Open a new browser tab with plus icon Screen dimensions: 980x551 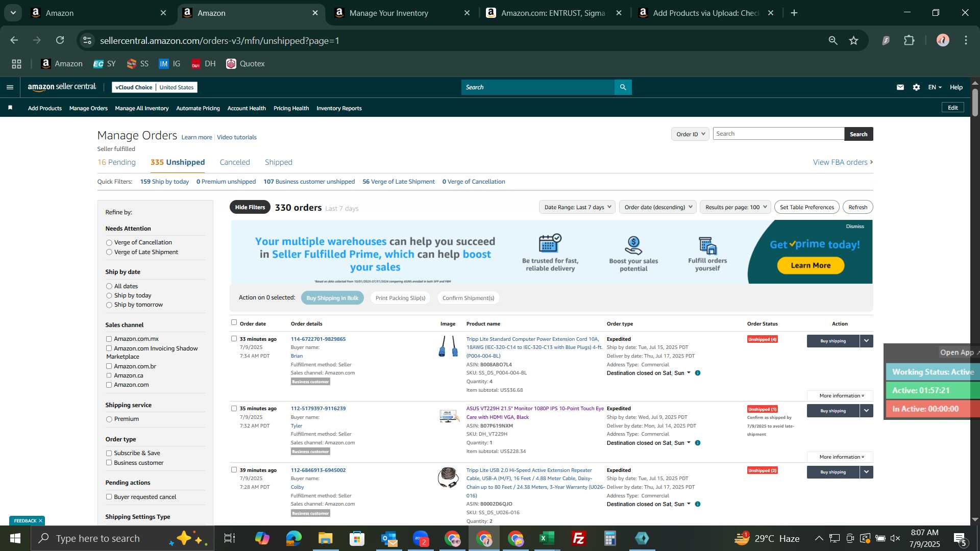[x=794, y=13]
